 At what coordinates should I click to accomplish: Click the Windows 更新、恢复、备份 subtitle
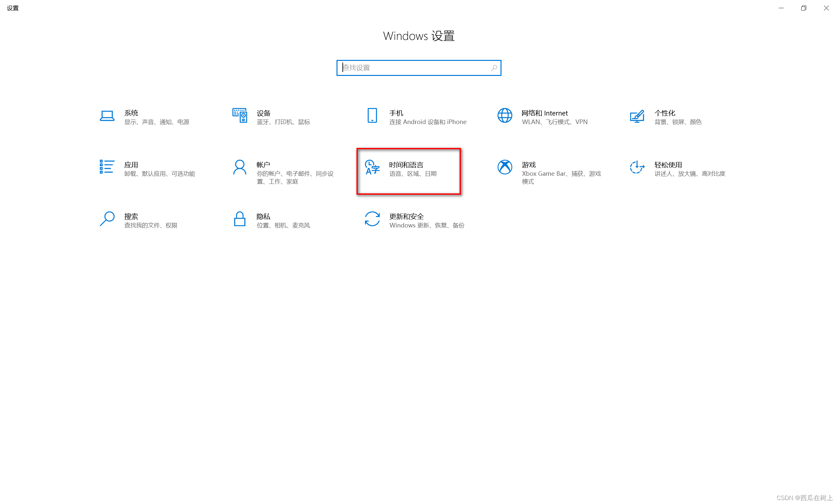427,225
